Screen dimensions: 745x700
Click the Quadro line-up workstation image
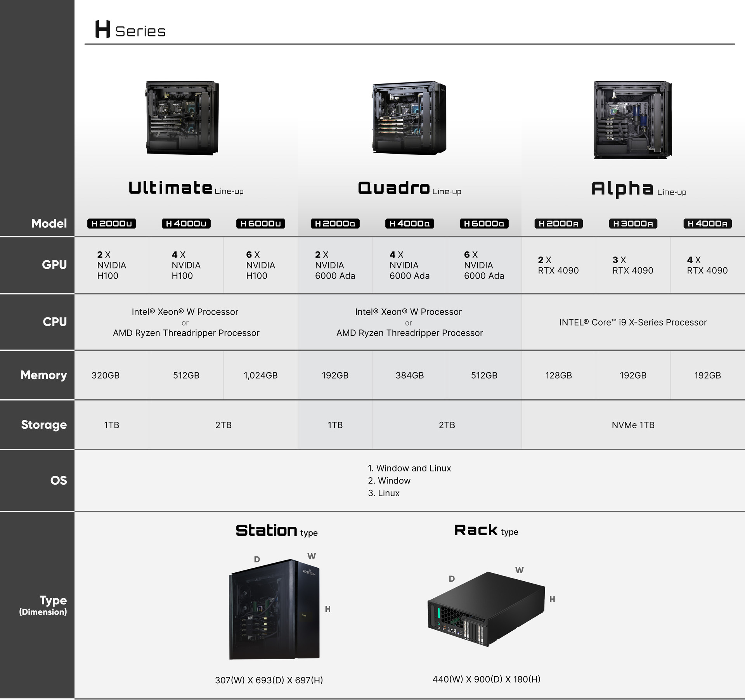409,118
